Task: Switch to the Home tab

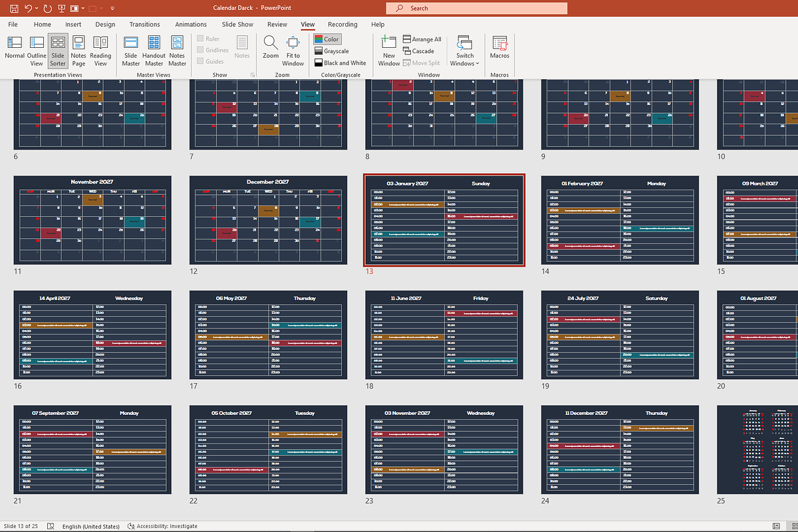Action: tap(43, 25)
